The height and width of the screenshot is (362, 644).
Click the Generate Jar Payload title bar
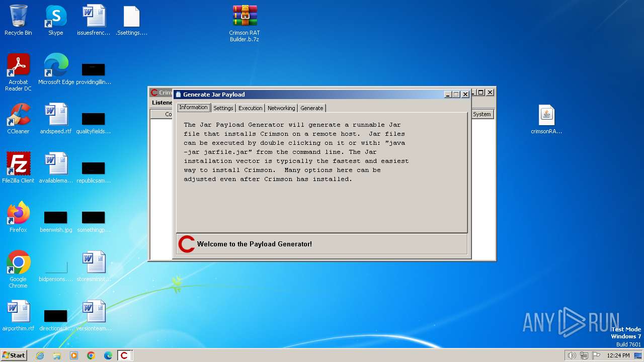coord(322,95)
